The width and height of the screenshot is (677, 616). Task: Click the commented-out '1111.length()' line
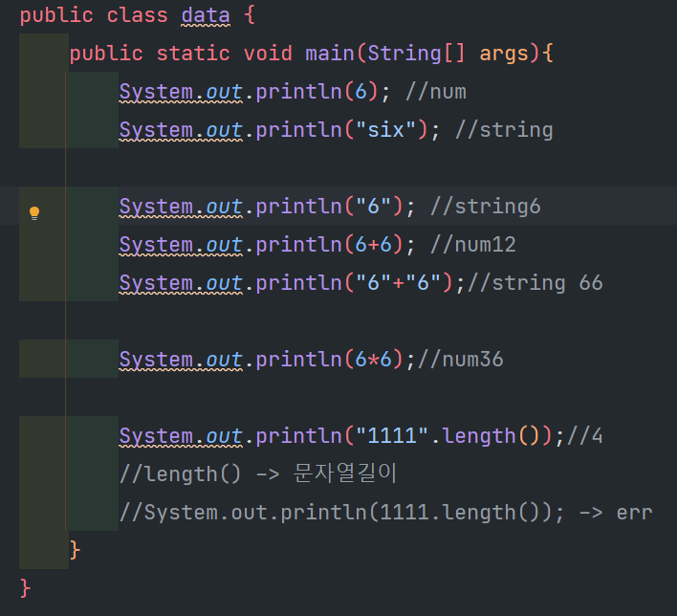[x=385, y=513]
